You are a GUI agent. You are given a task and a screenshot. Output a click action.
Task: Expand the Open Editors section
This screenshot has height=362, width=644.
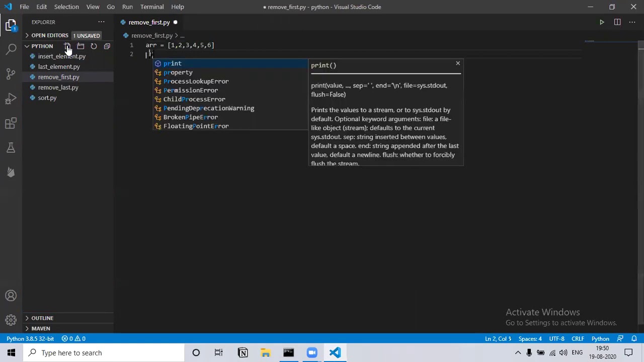coord(49,36)
